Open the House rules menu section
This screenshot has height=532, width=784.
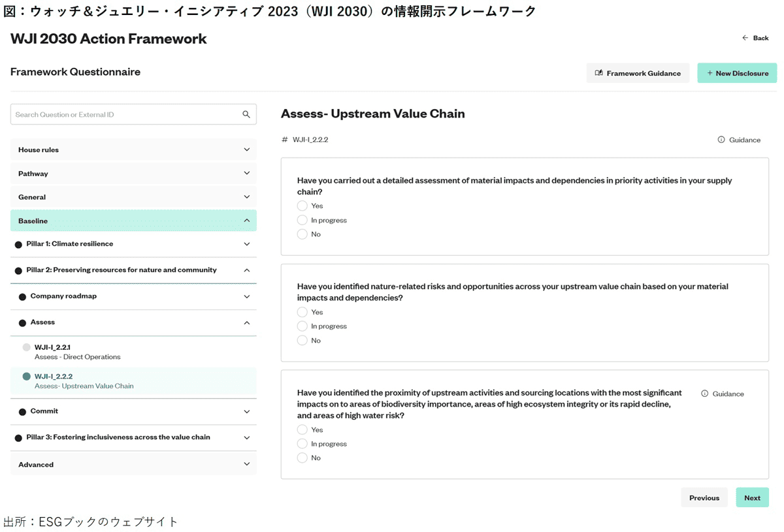click(133, 149)
